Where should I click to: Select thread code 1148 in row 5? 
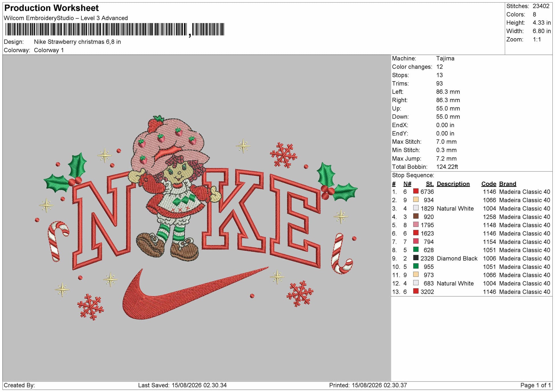pos(489,225)
